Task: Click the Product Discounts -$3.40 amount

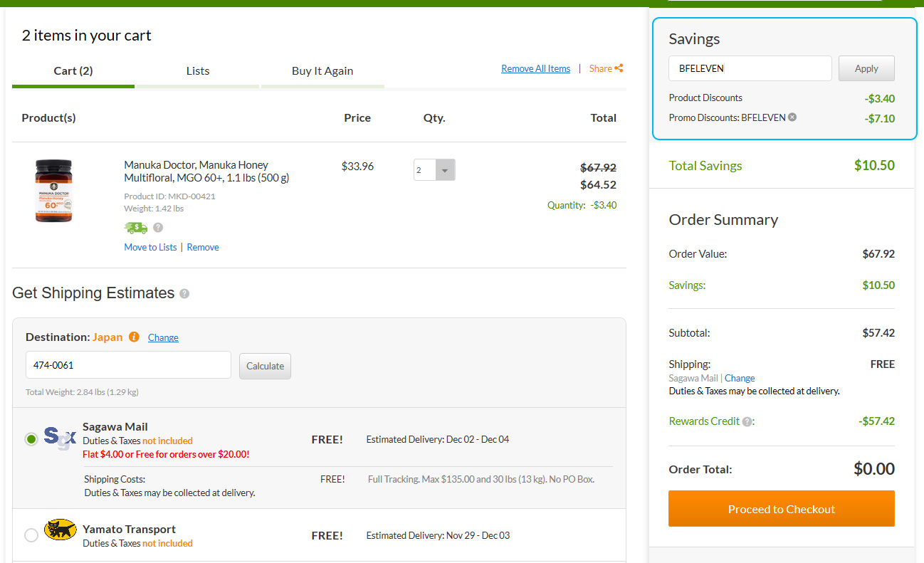Action: click(x=879, y=98)
